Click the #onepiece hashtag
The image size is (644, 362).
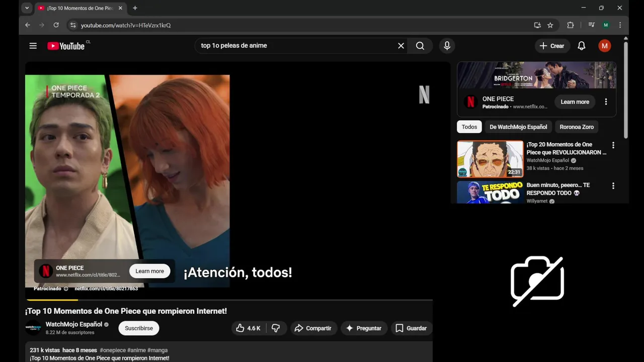(113, 350)
